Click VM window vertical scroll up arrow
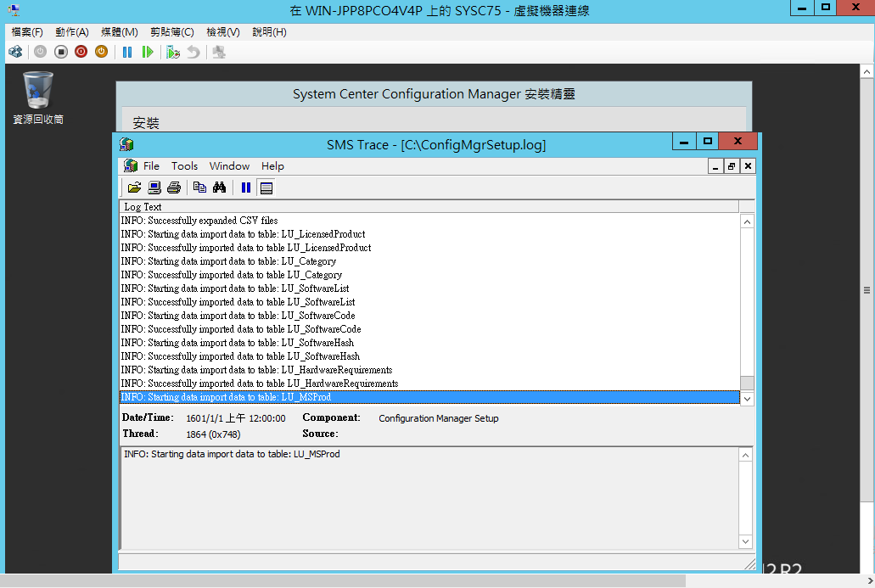Image resolution: width=875 pixels, height=588 pixels. [867, 71]
